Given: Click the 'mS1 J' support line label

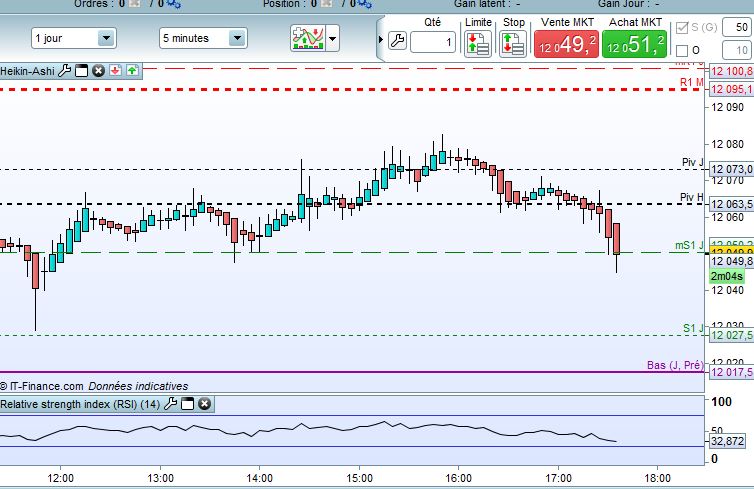Looking at the screenshot, I should [689, 245].
